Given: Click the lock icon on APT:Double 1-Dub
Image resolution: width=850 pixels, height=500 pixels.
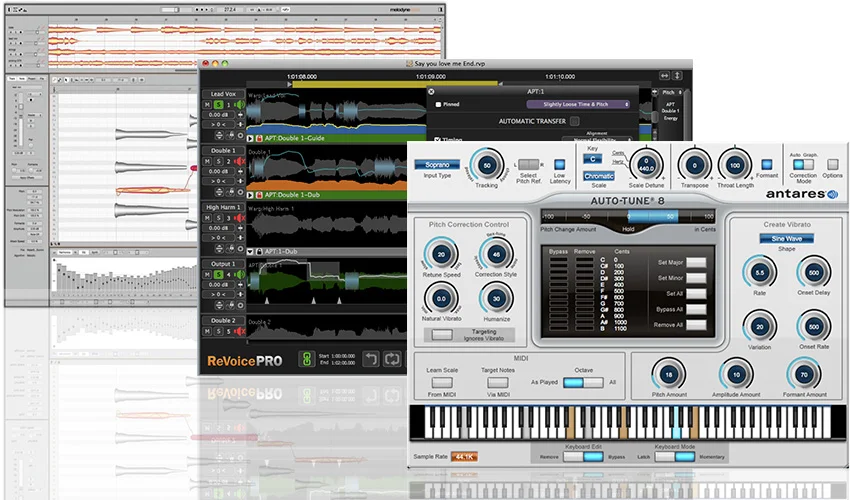Looking at the screenshot, I should point(259,195).
